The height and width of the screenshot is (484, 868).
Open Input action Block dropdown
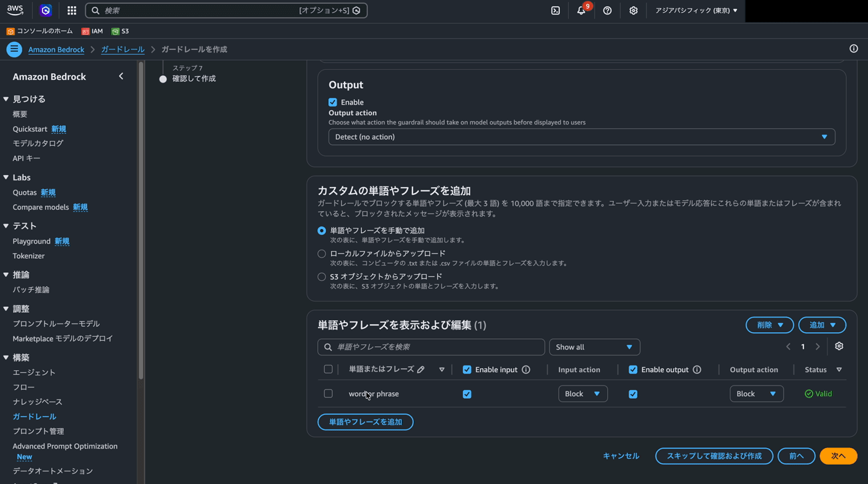click(x=583, y=393)
